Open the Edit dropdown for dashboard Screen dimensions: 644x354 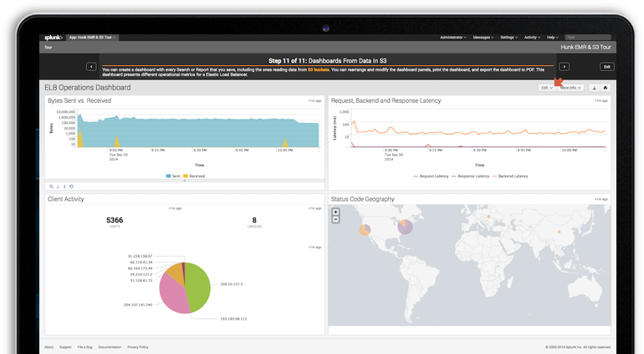[547, 88]
